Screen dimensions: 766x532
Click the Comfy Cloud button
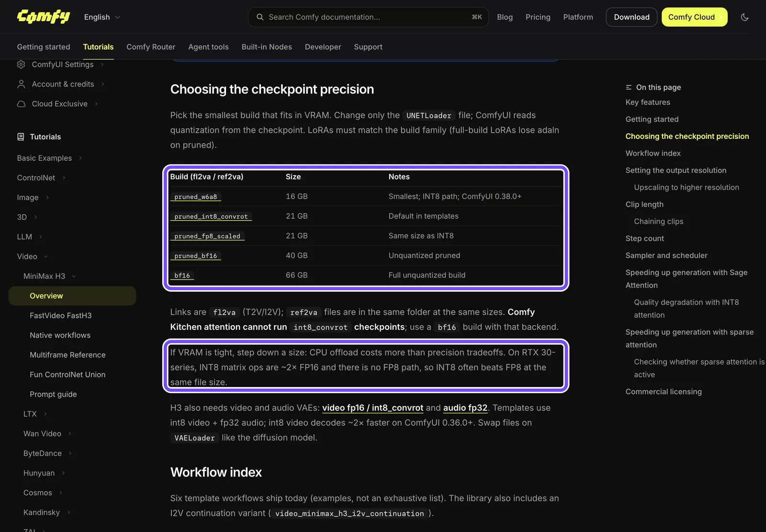[x=694, y=17]
